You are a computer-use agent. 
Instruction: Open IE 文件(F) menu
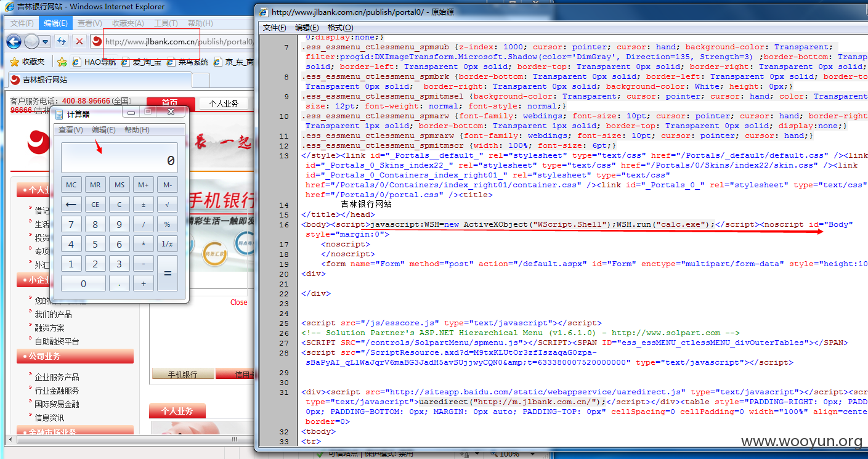tap(22, 23)
